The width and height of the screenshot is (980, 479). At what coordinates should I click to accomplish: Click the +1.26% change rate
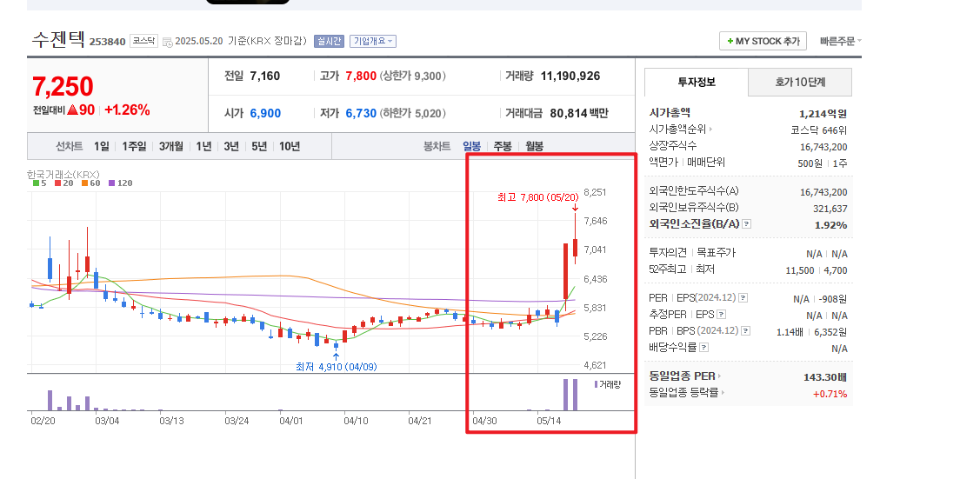pyautogui.click(x=127, y=110)
